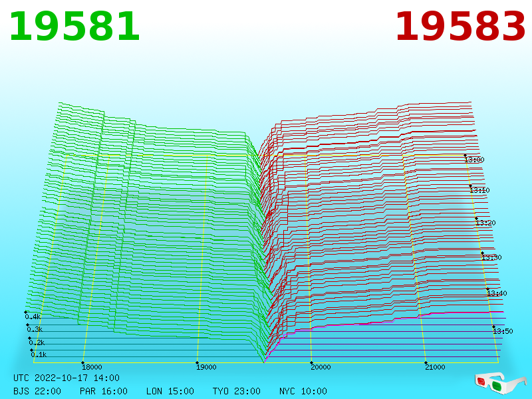Click the 20000 price axis label
This screenshot has width=532, height=399.
click(321, 367)
